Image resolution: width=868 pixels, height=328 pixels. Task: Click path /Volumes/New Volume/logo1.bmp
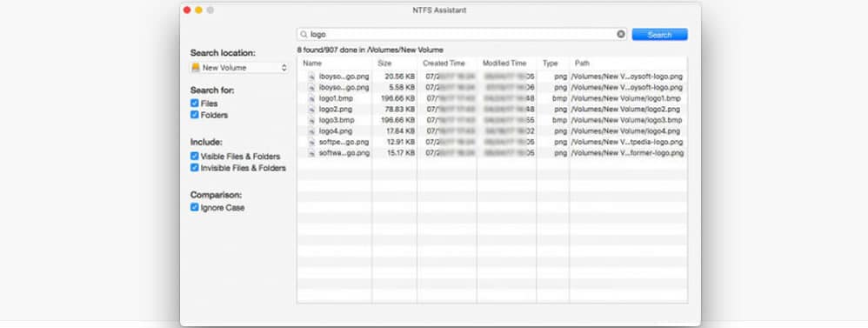(626, 98)
